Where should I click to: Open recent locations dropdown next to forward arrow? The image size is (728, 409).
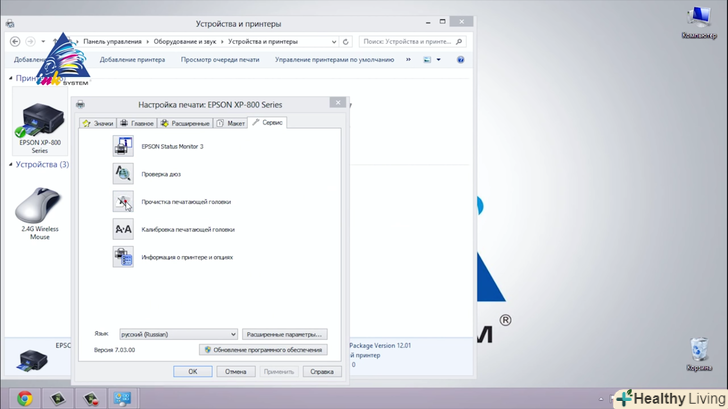point(43,41)
